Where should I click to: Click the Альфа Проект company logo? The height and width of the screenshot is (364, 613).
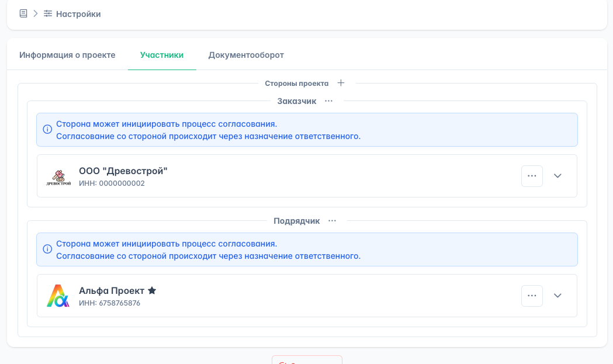58,296
